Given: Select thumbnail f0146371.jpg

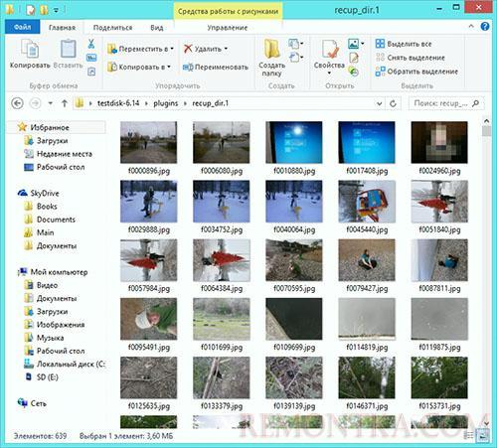Looking at the screenshot, I should [x=367, y=377].
